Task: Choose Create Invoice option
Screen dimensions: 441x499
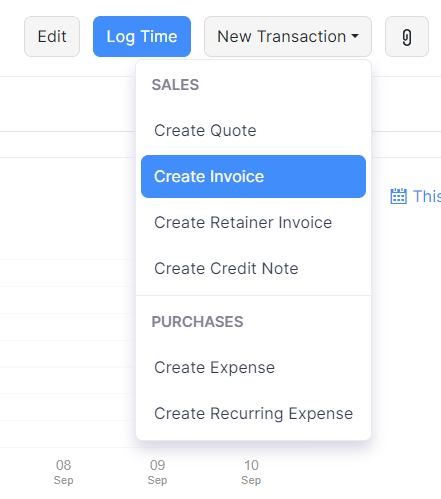Action: [253, 176]
